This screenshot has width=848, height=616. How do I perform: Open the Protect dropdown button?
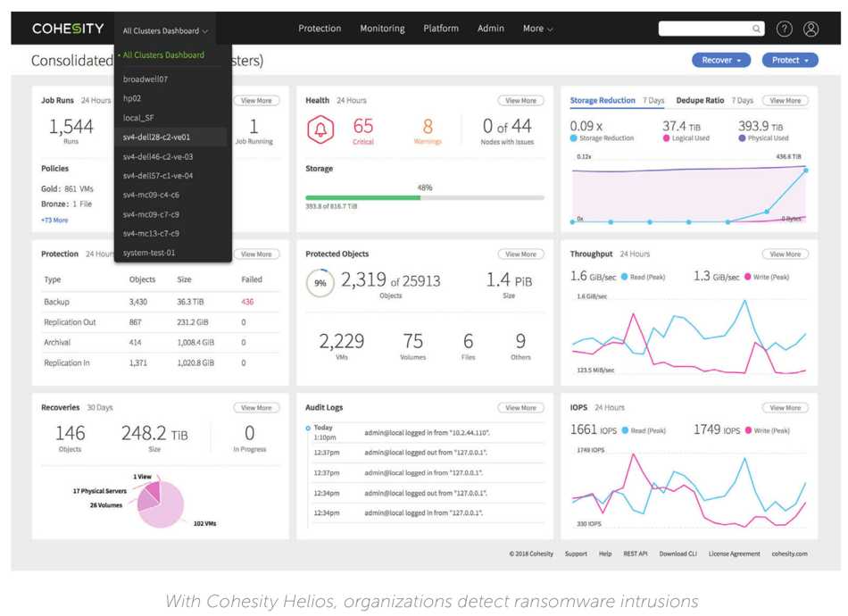pyautogui.click(x=790, y=60)
